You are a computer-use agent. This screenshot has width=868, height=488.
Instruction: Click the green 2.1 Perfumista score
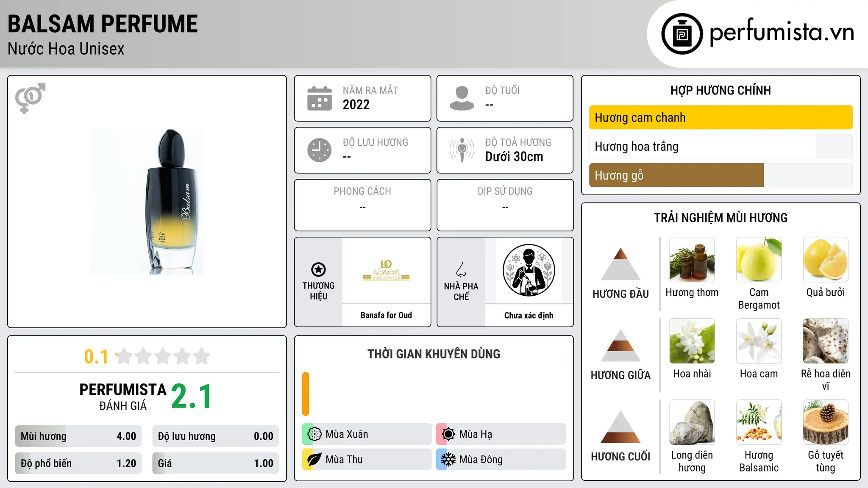(192, 396)
